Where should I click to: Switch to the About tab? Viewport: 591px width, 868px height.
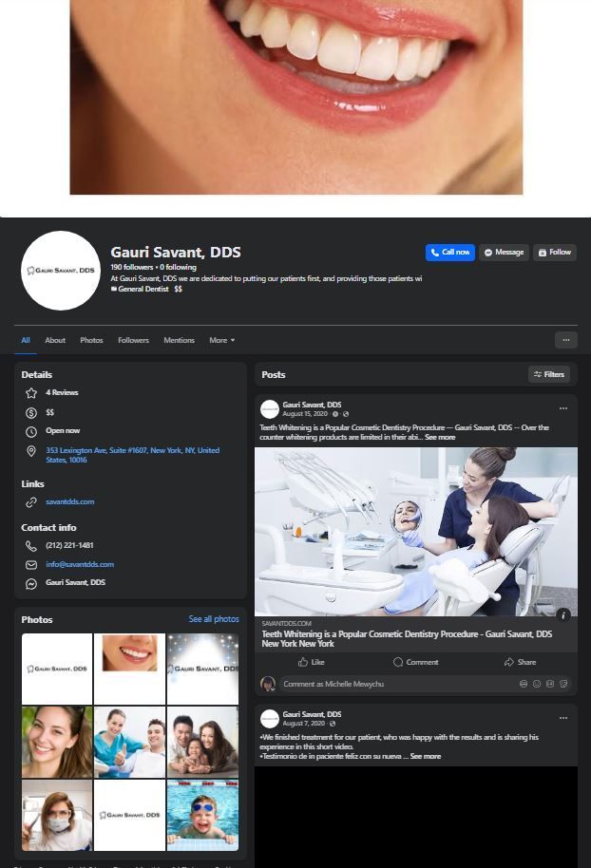point(55,340)
